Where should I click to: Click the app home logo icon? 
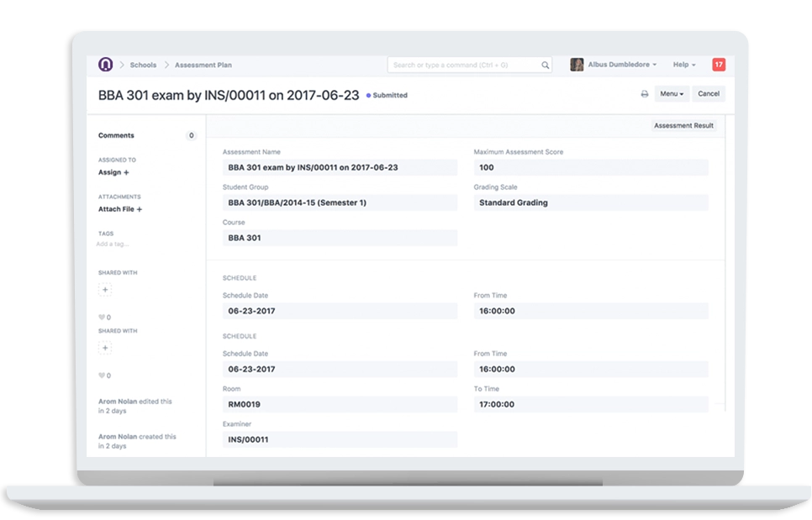[105, 65]
